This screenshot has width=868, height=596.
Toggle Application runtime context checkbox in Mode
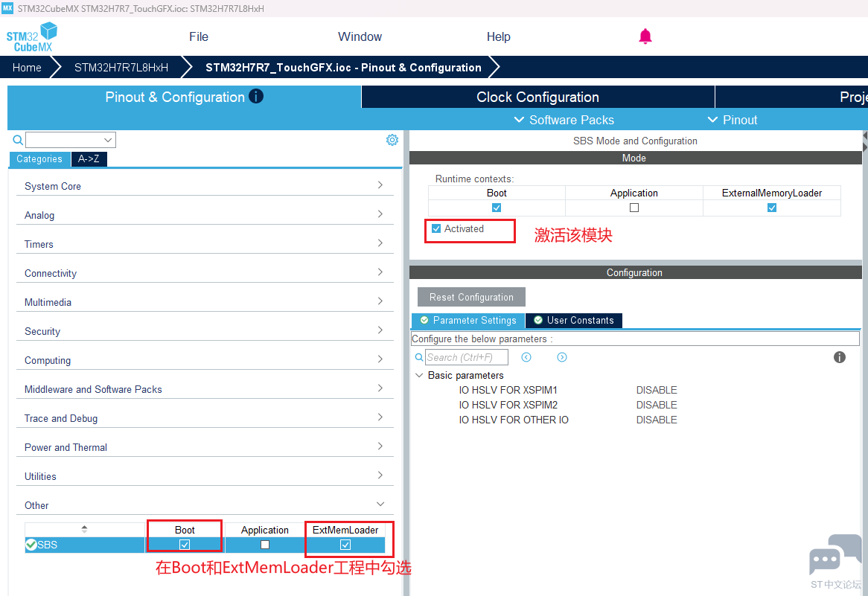[x=634, y=208]
